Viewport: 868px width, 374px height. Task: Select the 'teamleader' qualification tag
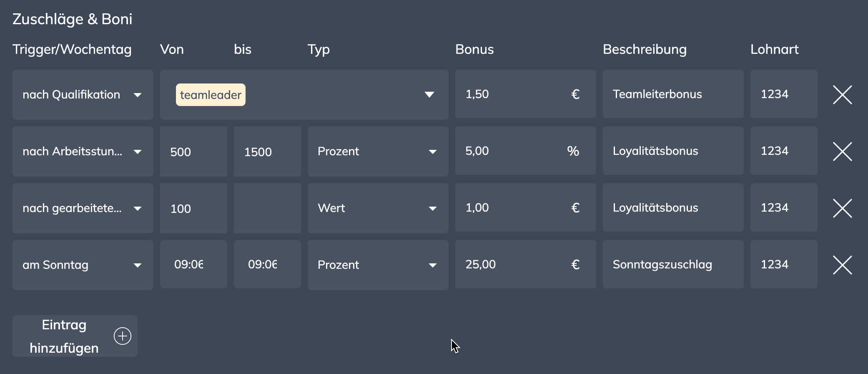coord(211,95)
